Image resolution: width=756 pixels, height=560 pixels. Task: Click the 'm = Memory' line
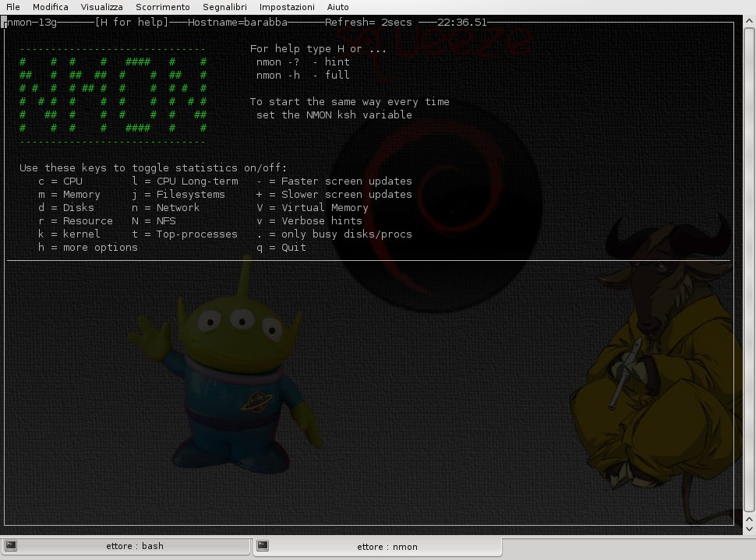[69, 195]
